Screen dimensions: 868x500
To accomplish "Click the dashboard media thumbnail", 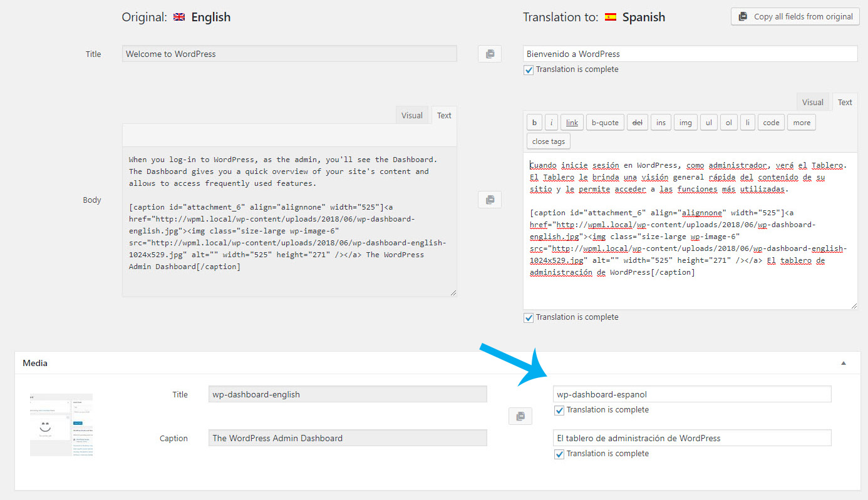I will (x=61, y=425).
